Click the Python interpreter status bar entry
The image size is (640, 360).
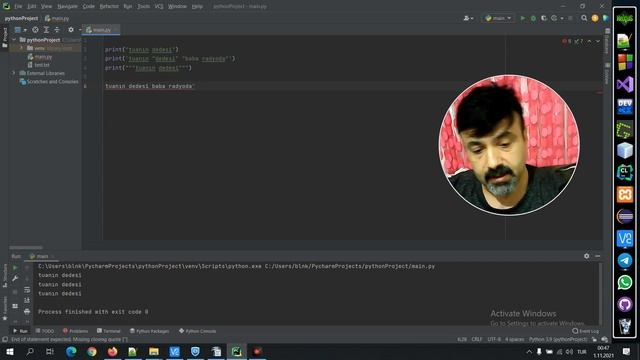[x=558, y=340]
